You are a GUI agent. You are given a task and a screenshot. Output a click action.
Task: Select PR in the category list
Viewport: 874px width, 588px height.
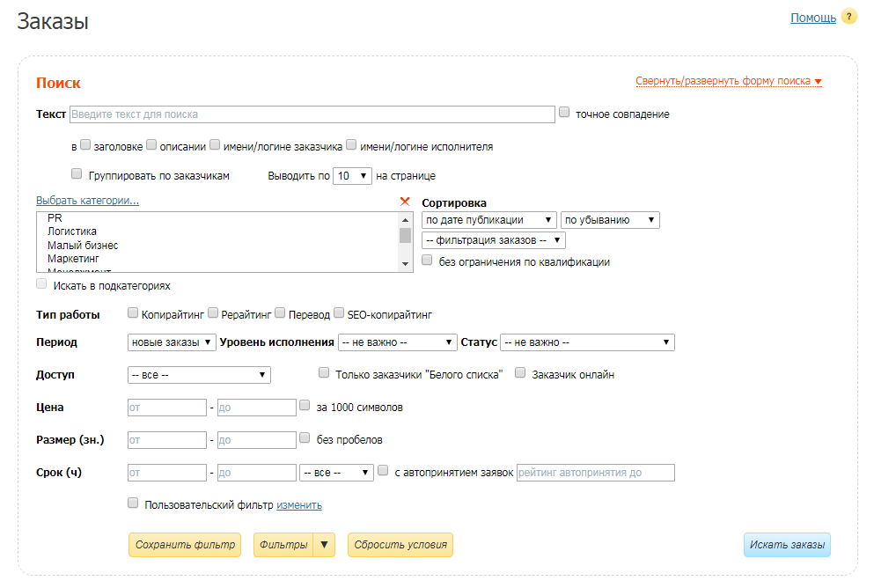[x=55, y=218]
